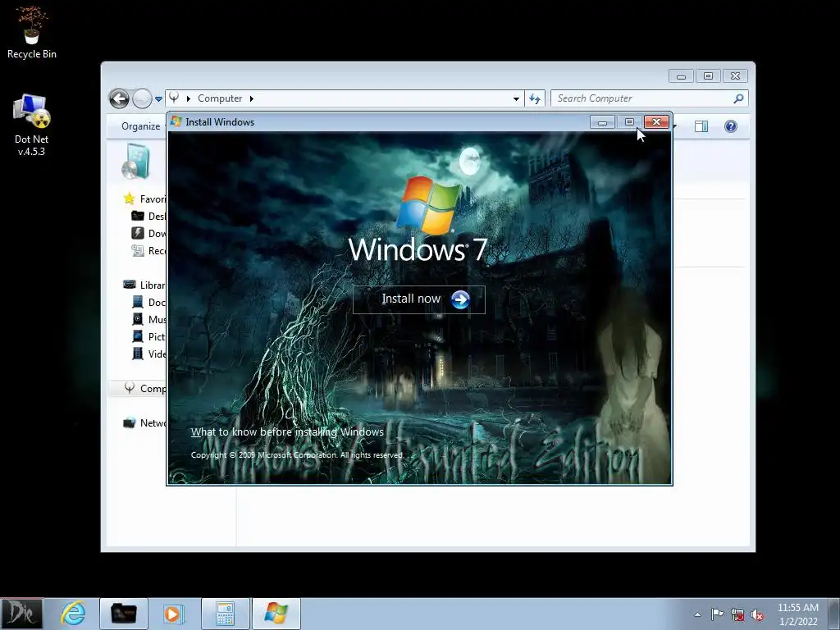Click the Install Windows title bar icon
Image resolution: width=840 pixels, height=630 pixels.
coord(176,121)
